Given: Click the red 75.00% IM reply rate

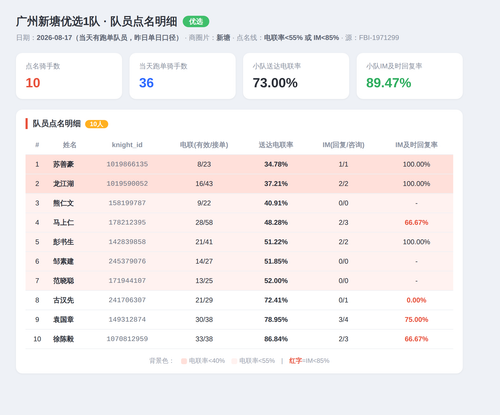Looking at the screenshot, I should (416, 319).
